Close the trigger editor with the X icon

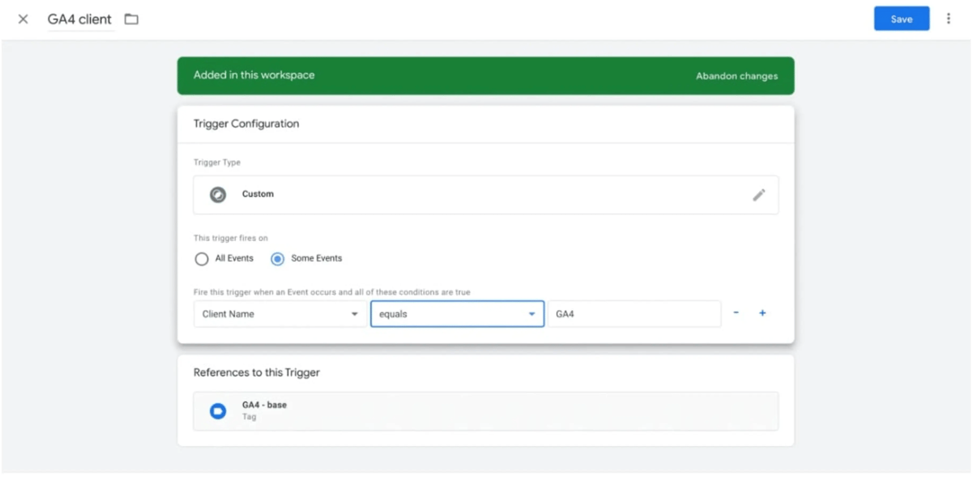(23, 19)
